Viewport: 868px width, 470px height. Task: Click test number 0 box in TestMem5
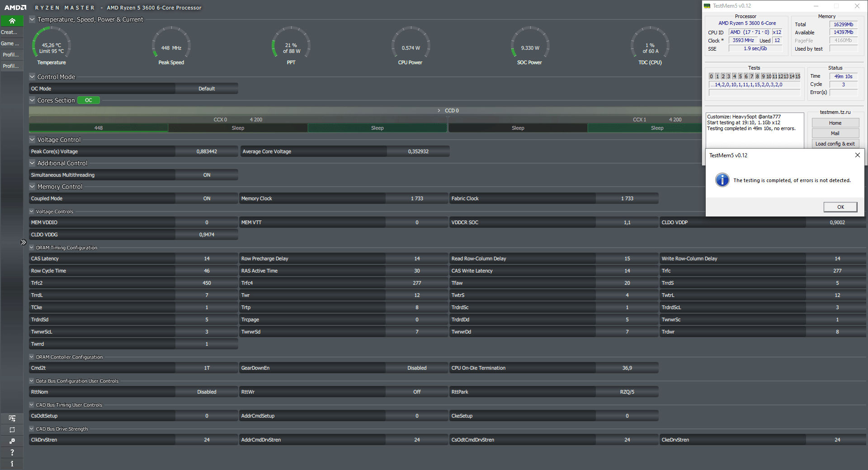[711, 76]
